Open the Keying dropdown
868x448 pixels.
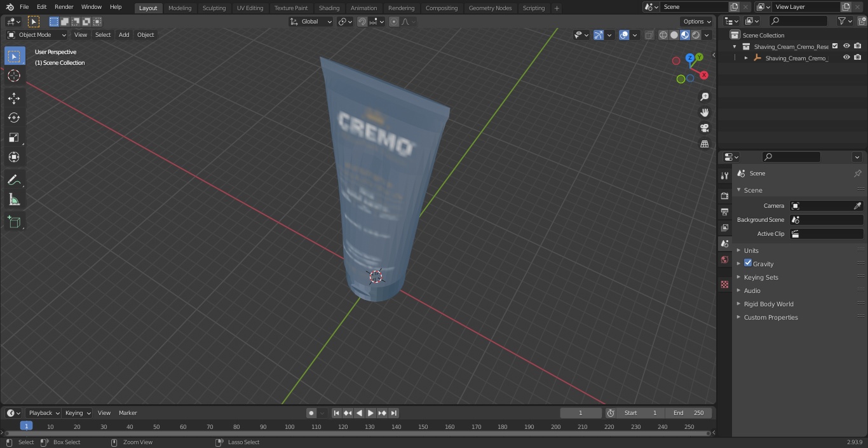pyautogui.click(x=78, y=413)
